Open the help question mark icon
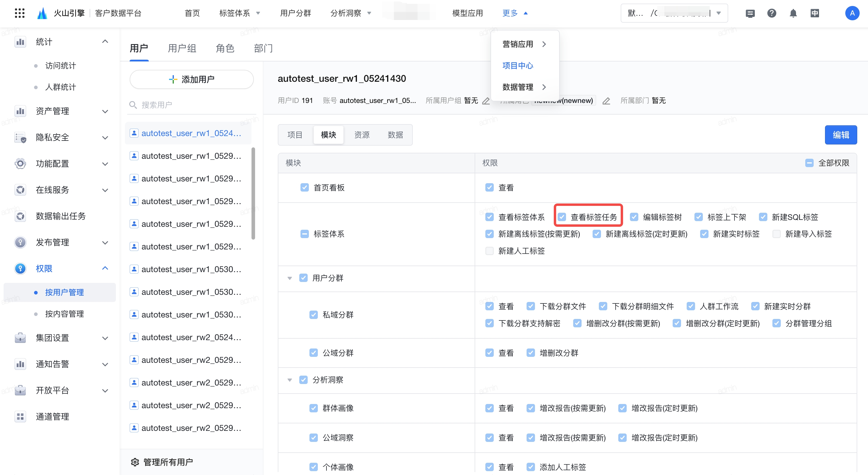868x475 pixels. tap(772, 13)
